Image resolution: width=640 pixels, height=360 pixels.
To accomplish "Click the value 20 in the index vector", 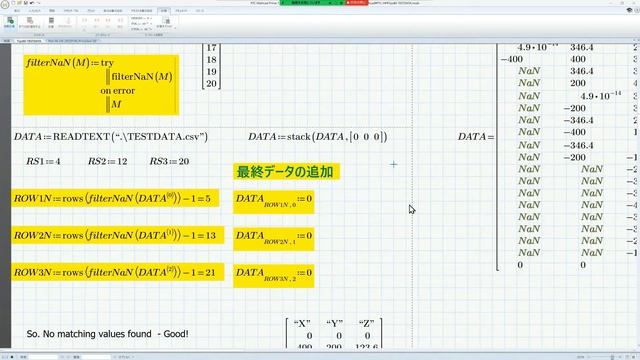I will point(211,83).
